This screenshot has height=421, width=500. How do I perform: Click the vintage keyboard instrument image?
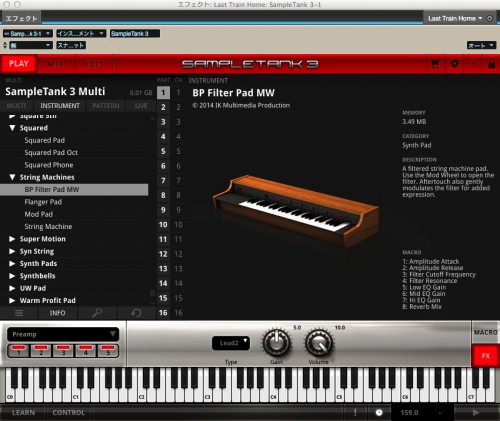(x=295, y=210)
